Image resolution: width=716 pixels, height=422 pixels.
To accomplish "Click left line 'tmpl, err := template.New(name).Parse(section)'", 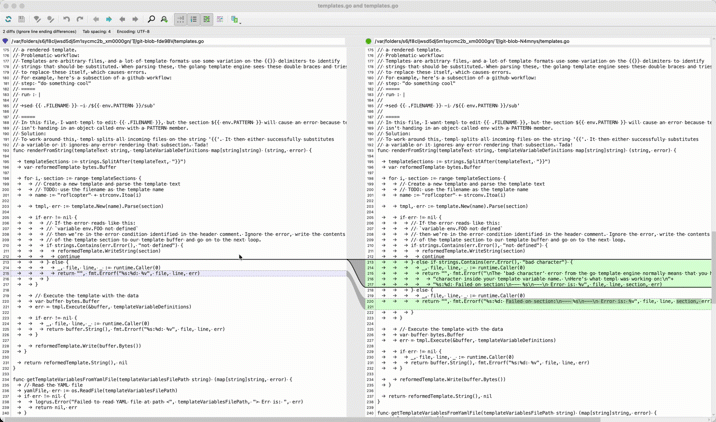I will click(99, 206).
